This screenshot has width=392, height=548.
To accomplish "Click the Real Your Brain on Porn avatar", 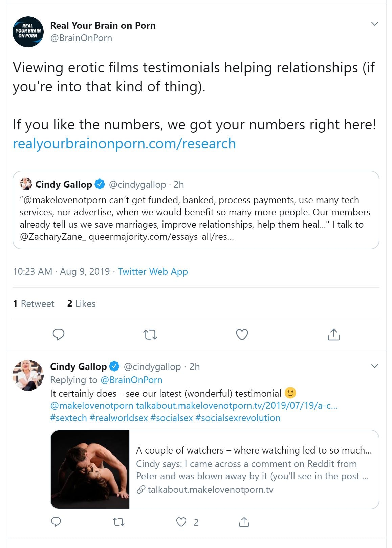I will (28, 31).
